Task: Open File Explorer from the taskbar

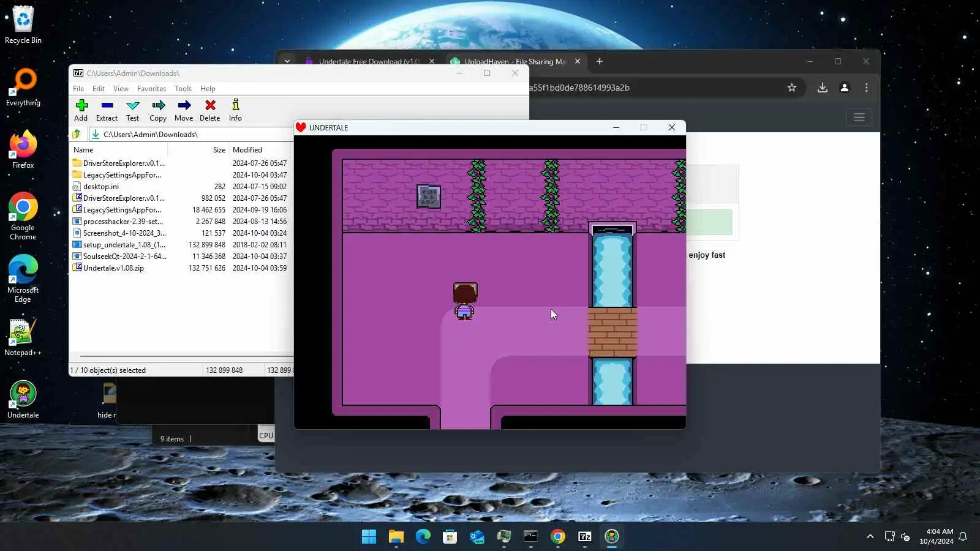Action: [x=396, y=537]
